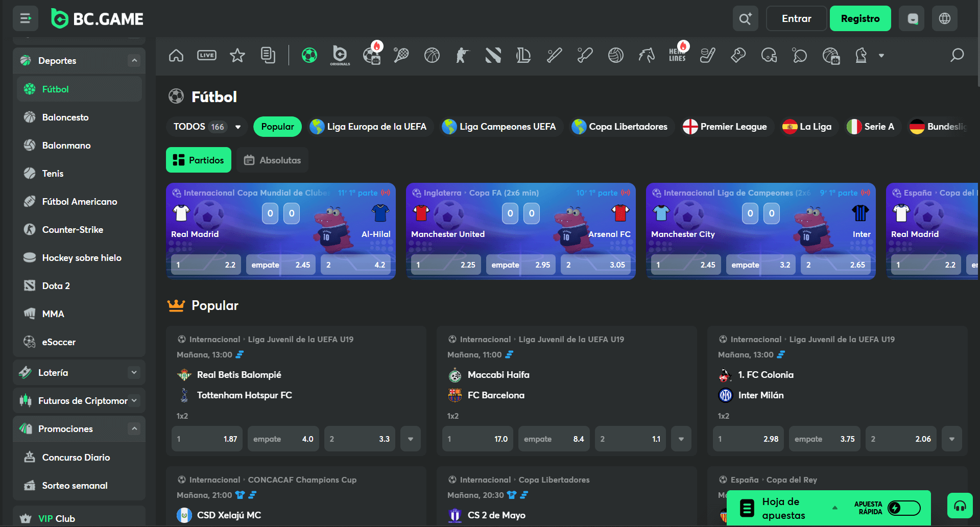Expand the Lotería sidebar section

point(134,373)
